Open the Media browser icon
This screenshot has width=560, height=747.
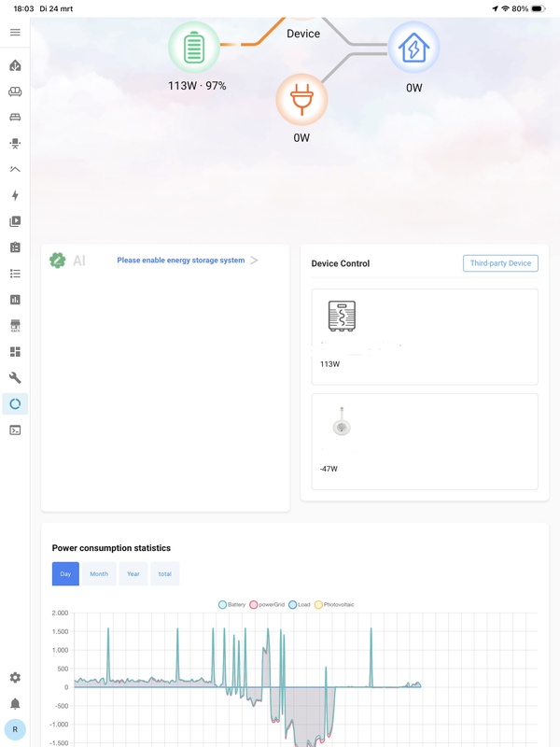15,221
